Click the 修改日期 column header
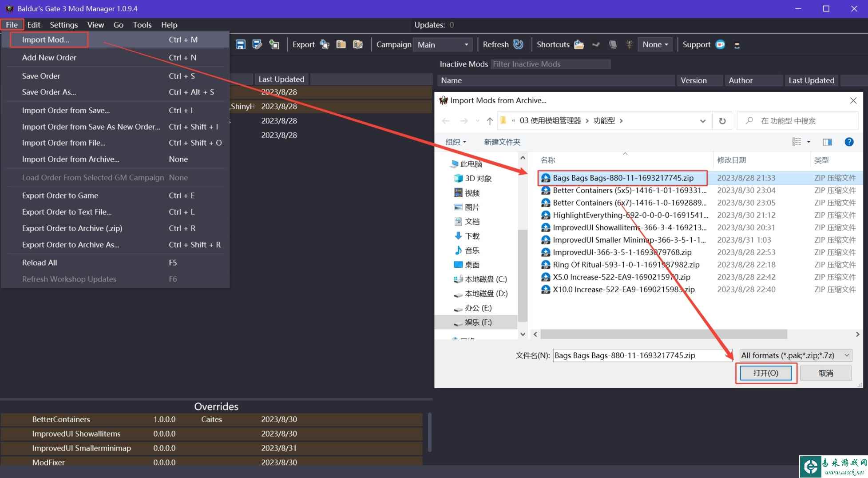The height and width of the screenshot is (478, 868). (761, 160)
